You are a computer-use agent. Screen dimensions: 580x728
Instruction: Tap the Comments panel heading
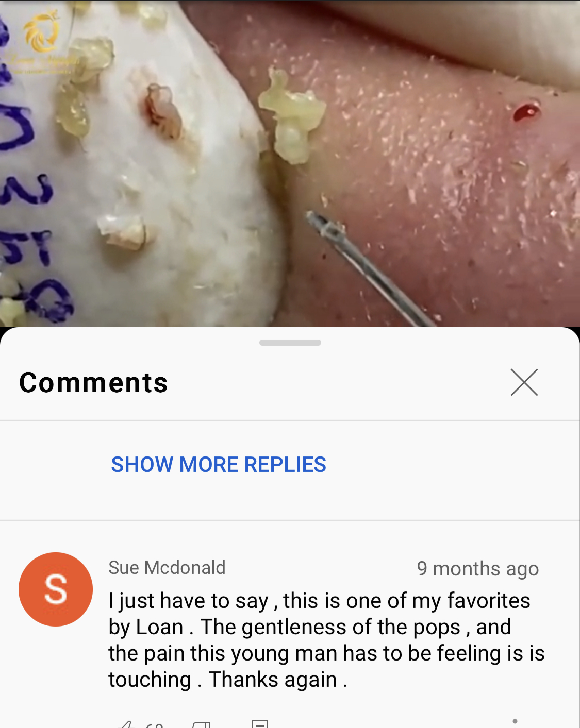coord(94,382)
